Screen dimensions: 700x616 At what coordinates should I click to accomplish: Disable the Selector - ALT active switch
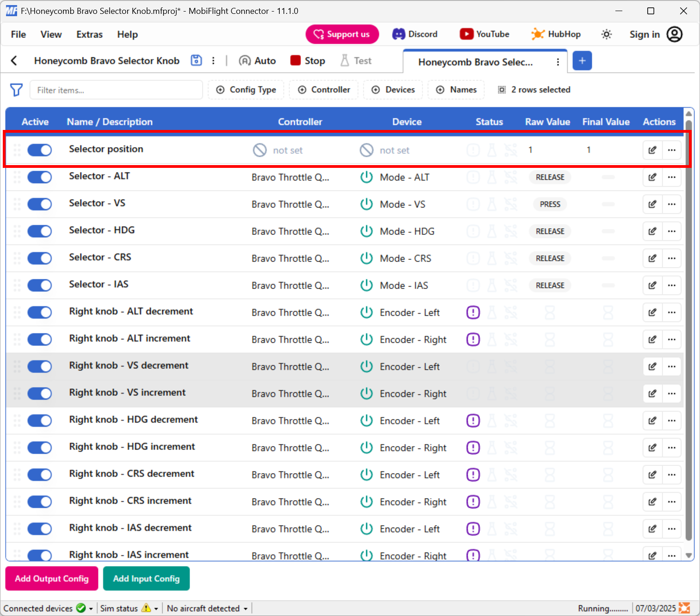coord(39,177)
